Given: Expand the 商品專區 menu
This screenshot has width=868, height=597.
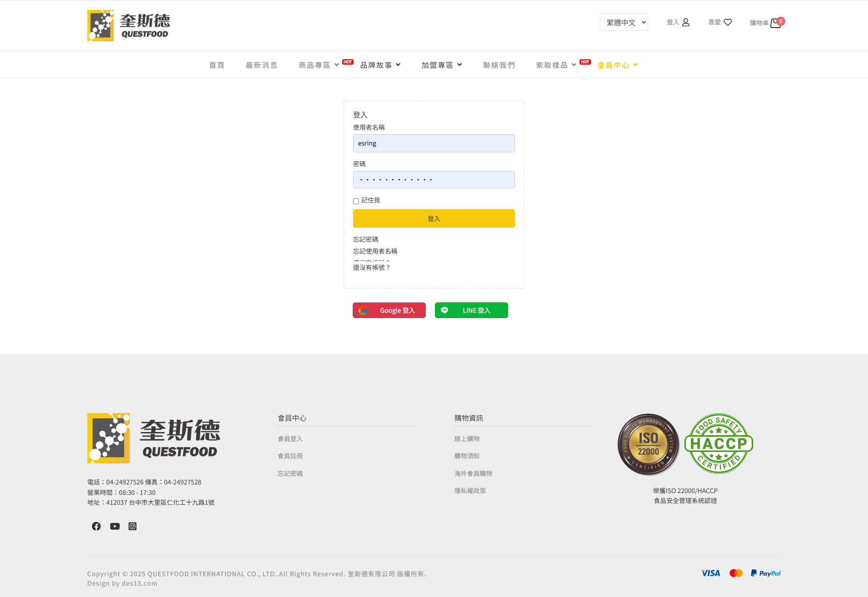Looking at the screenshot, I should [319, 65].
